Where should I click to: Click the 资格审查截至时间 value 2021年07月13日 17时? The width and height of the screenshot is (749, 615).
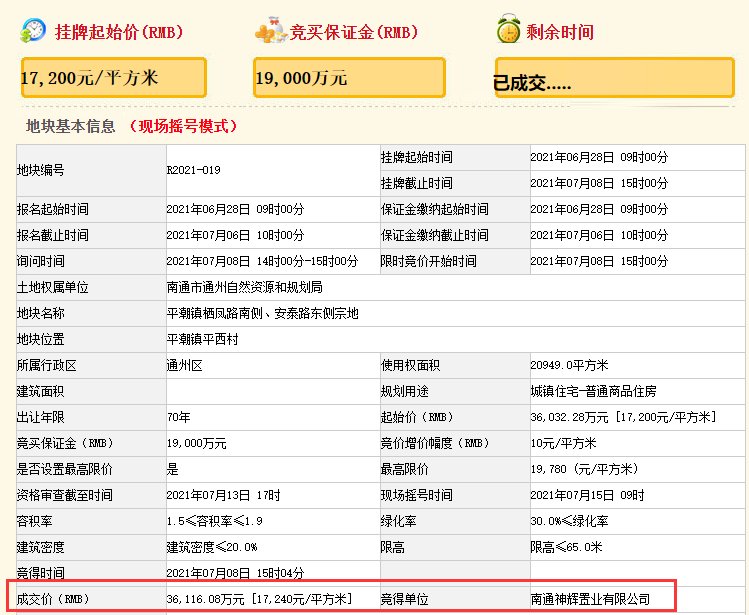pyautogui.click(x=223, y=496)
